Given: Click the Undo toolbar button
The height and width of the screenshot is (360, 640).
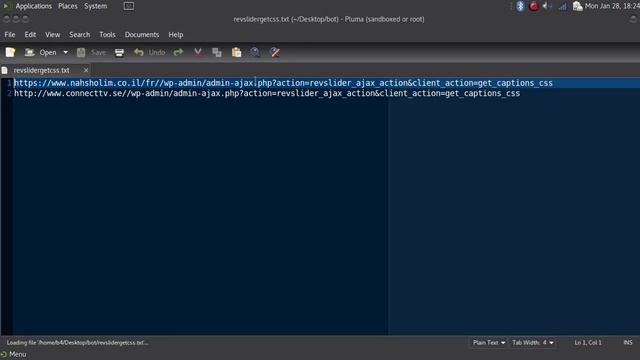Looking at the screenshot, I should pos(150,52).
